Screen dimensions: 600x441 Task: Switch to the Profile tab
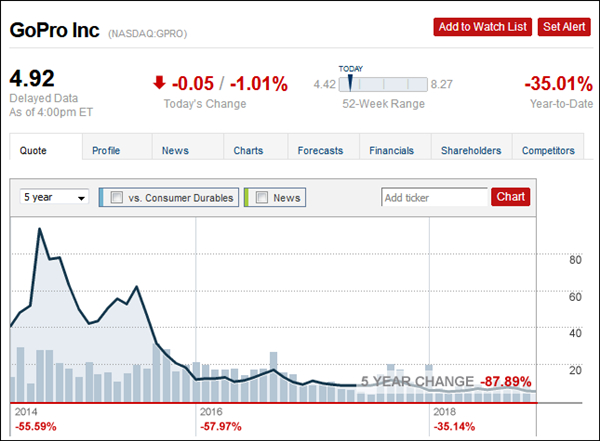pos(106,151)
